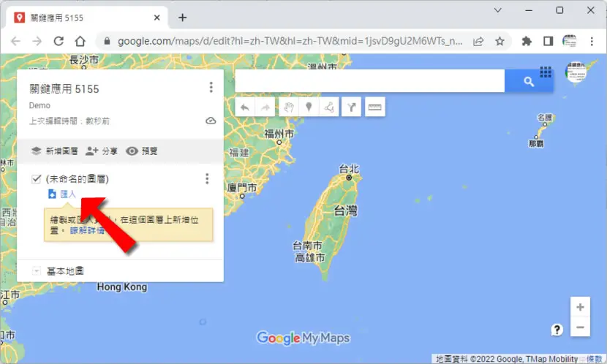Image resolution: width=607 pixels, height=364 pixels.
Task: Click the undo arrow in map toolbar
Action: pos(245,107)
